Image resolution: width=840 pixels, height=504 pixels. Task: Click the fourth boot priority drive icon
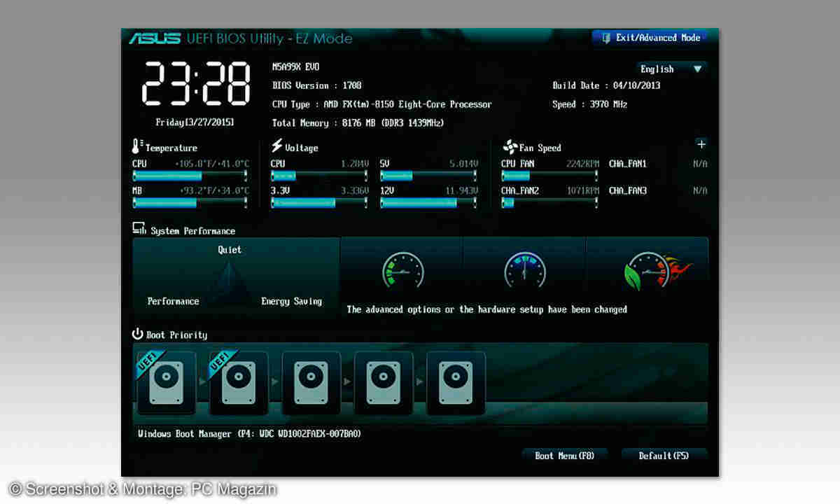click(384, 383)
